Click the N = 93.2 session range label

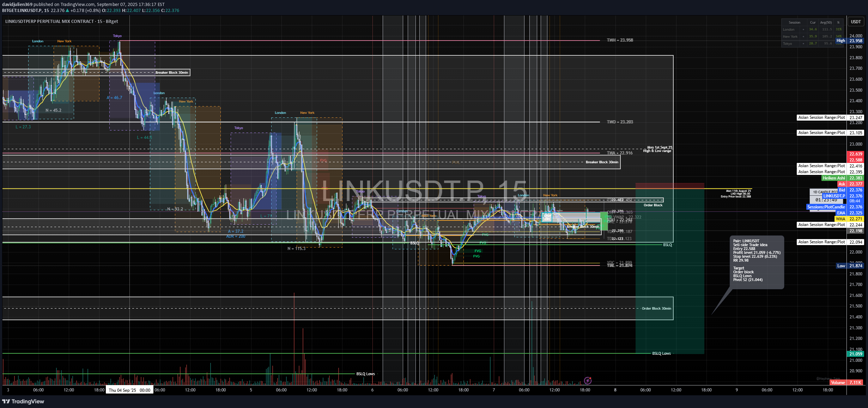pos(175,209)
